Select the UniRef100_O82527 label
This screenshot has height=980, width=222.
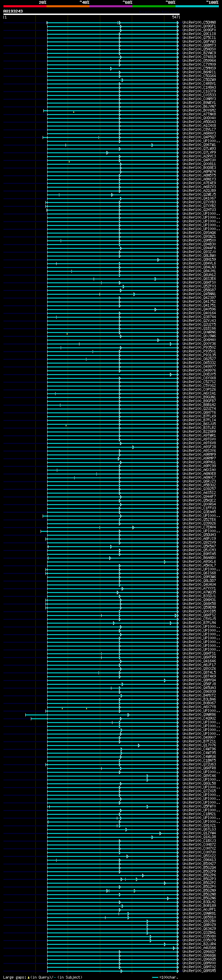199,359
